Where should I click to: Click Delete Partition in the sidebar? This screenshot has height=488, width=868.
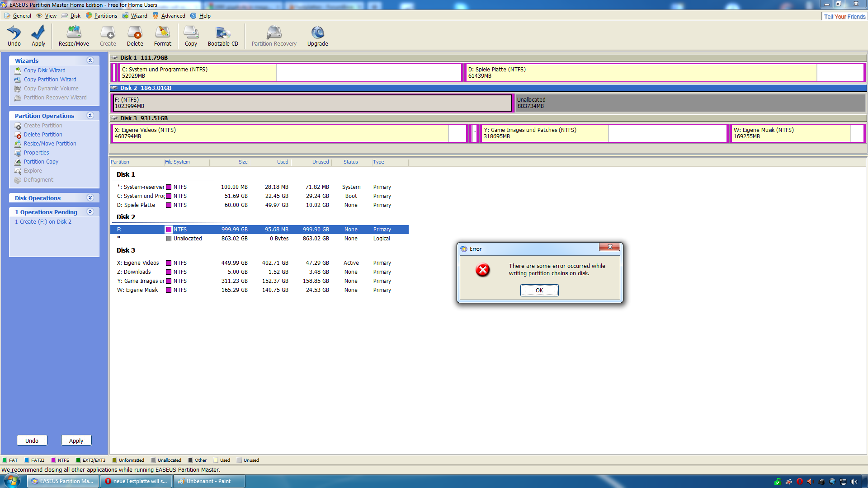[x=43, y=135]
